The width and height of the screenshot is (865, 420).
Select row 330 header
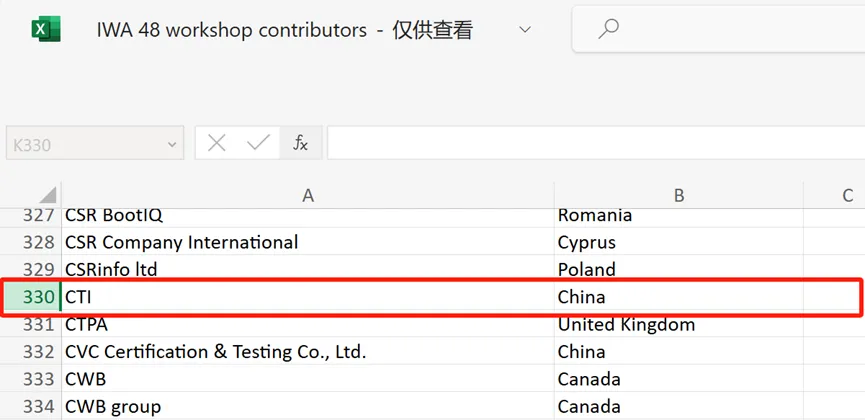[x=38, y=297]
